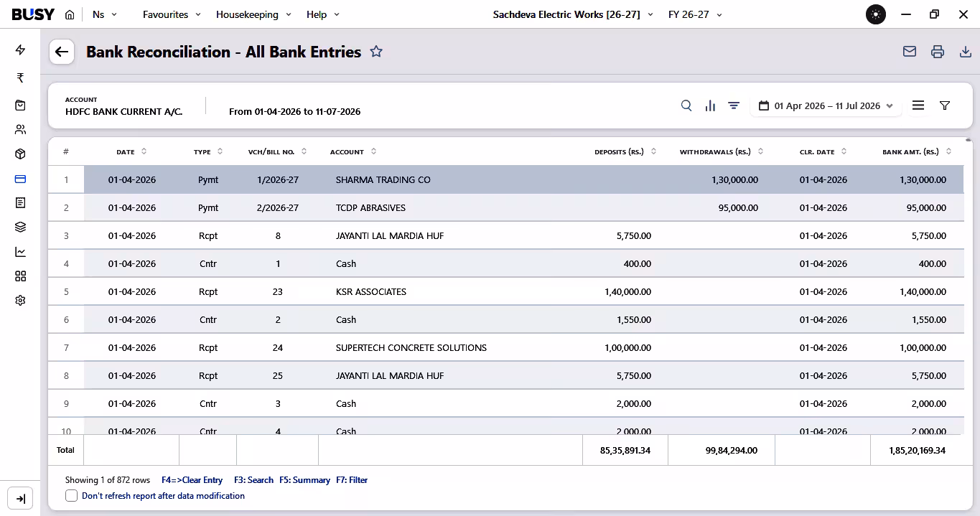Open the banking card sidebar icon
This screenshot has width=980, height=516.
pyautogui.click(x=20, y=179)
